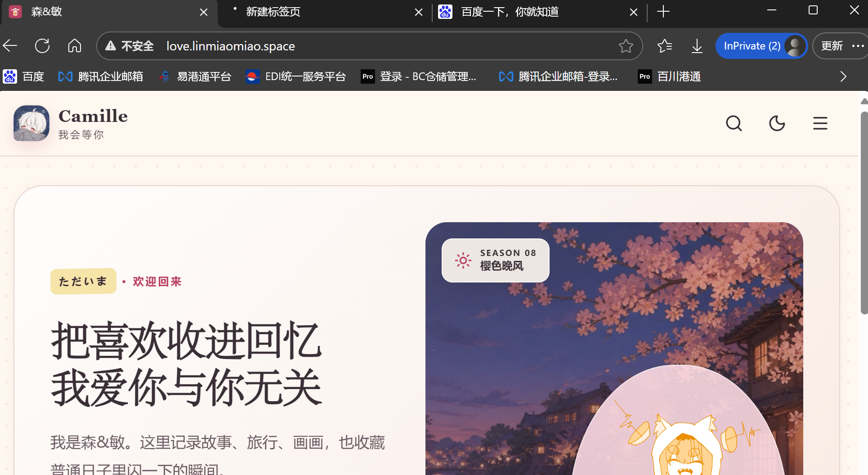
Task: Click the cat-hood character avatar
Action: [679, 421]
